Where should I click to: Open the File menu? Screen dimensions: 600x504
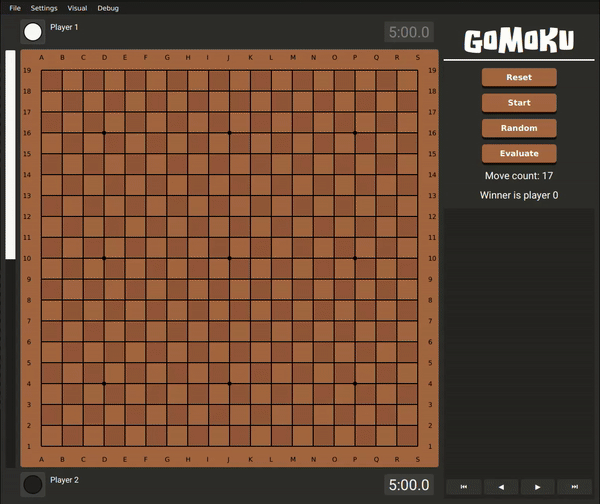[x=15, y=8]
